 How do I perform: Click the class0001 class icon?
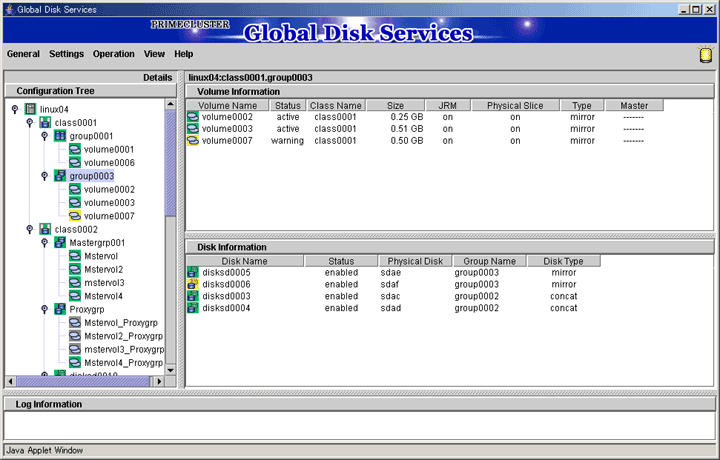[45, 123]
